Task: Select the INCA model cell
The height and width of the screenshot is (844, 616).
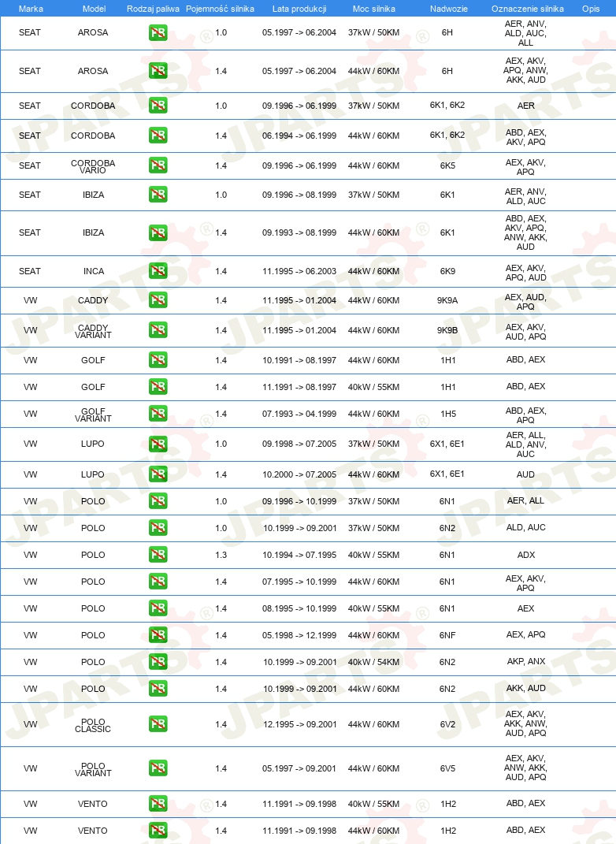Action: pyautogui.click(x=94, y=271)
